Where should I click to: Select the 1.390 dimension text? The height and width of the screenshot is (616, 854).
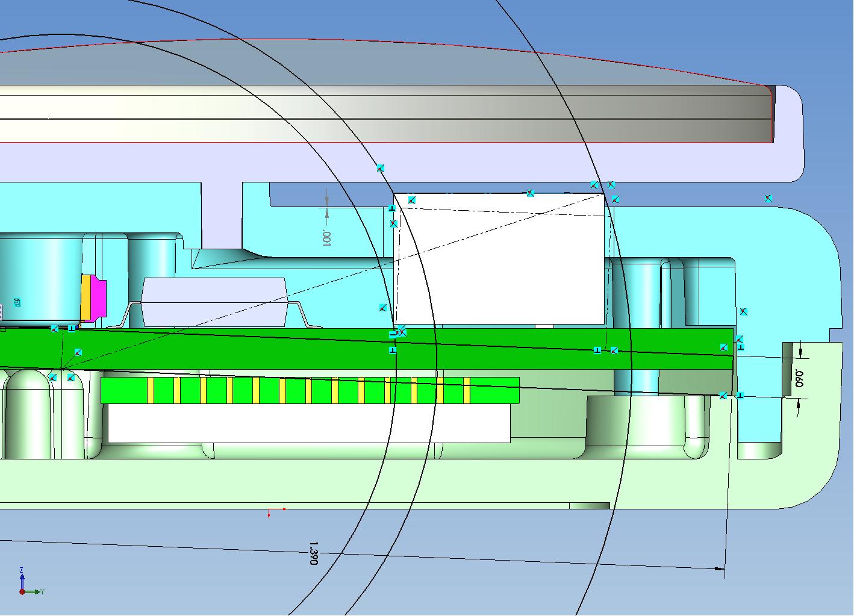313,553
